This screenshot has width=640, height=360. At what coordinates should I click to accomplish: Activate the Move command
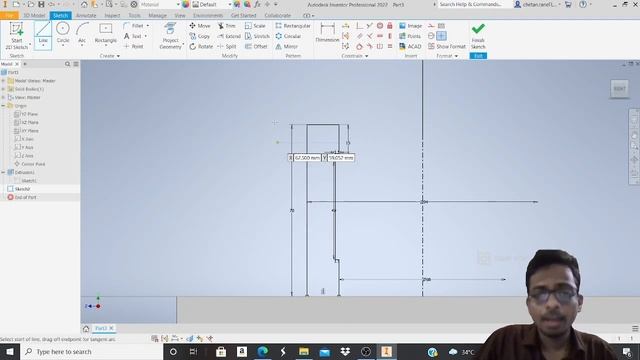(200, 26)
